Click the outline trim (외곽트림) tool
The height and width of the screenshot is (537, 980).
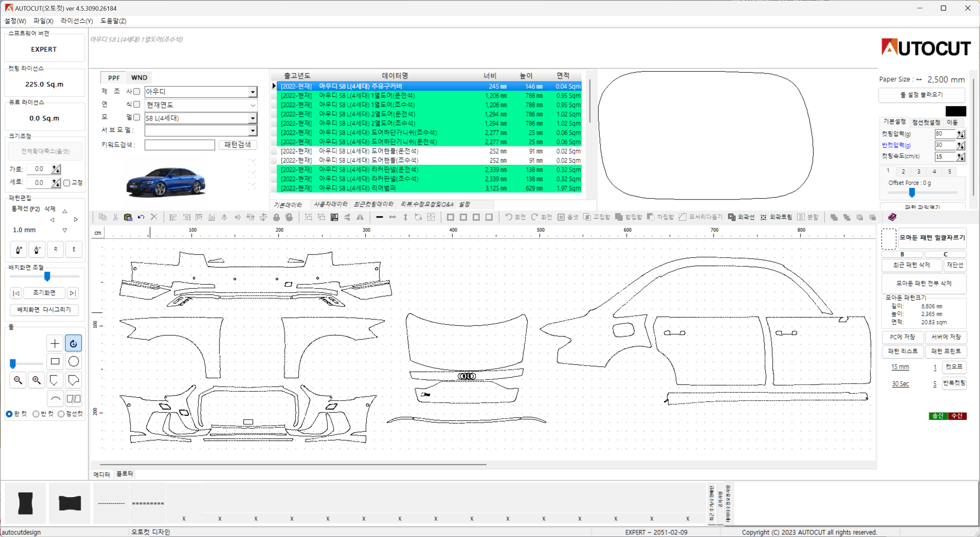pos(776,217)
